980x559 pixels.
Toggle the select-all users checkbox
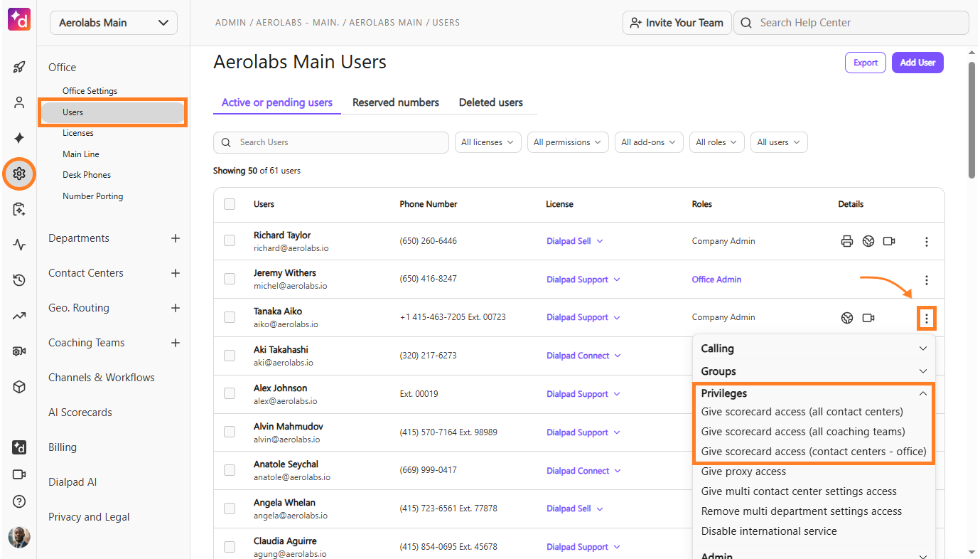tap(230, 204)
